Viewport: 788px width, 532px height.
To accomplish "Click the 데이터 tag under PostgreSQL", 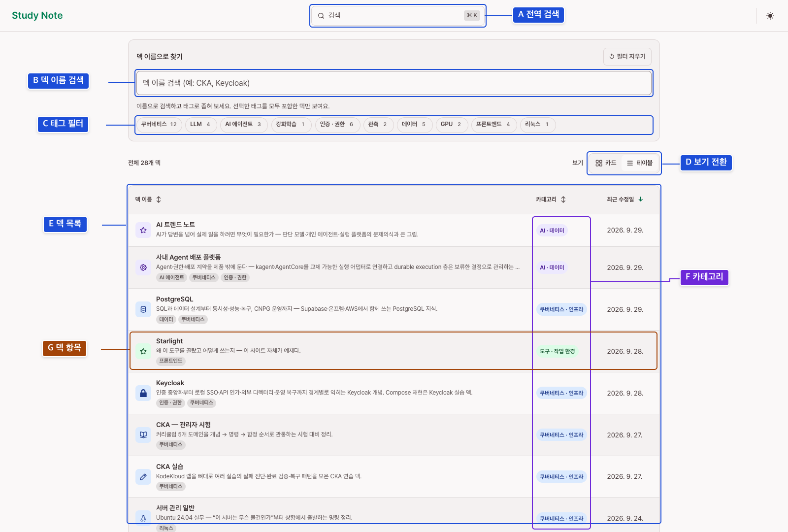I will (x=166, y=320).
